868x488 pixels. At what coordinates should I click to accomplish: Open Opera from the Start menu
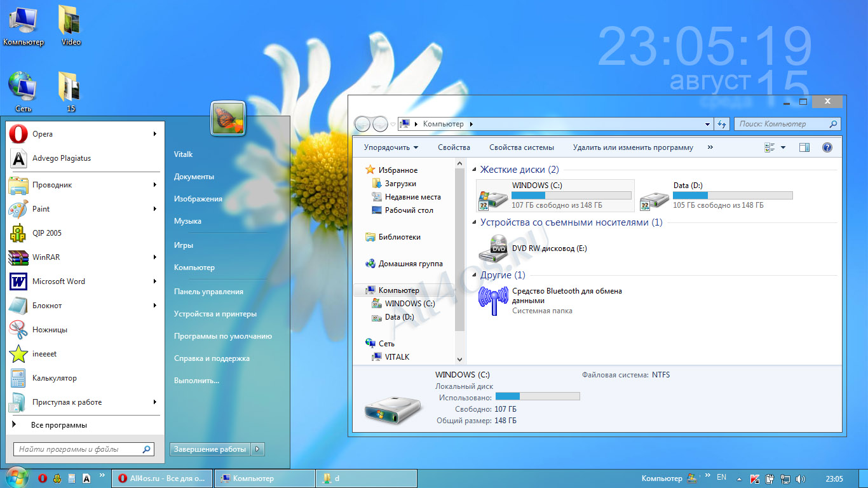(x=85, y=134)
